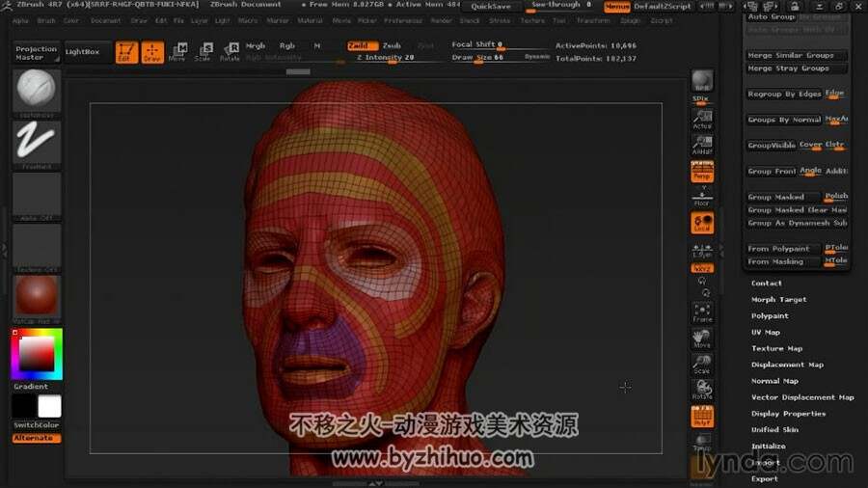Expand the Polypaint section

click(x=770, y=316)
